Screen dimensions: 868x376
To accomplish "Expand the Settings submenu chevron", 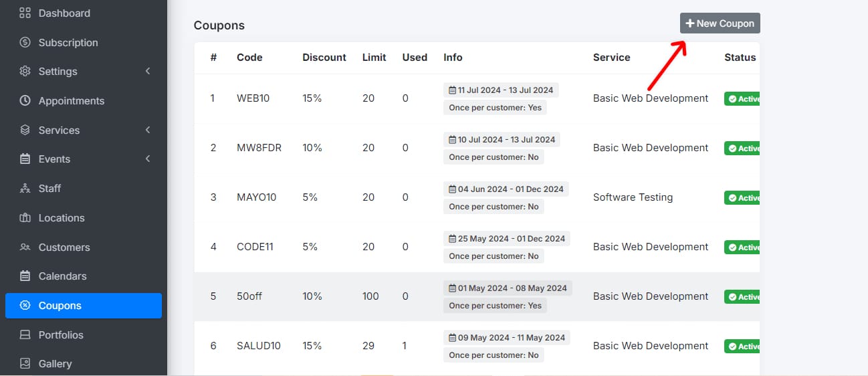I will pos(148,71).
